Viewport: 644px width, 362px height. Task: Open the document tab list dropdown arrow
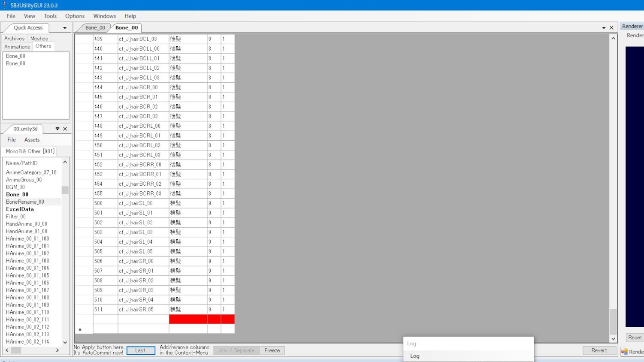tap(604, 27)
